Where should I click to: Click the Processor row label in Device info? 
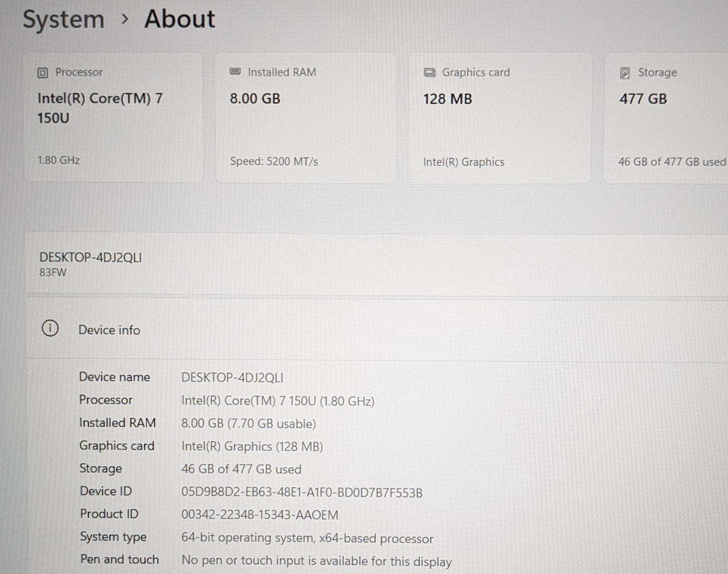(x=106, y=400)
